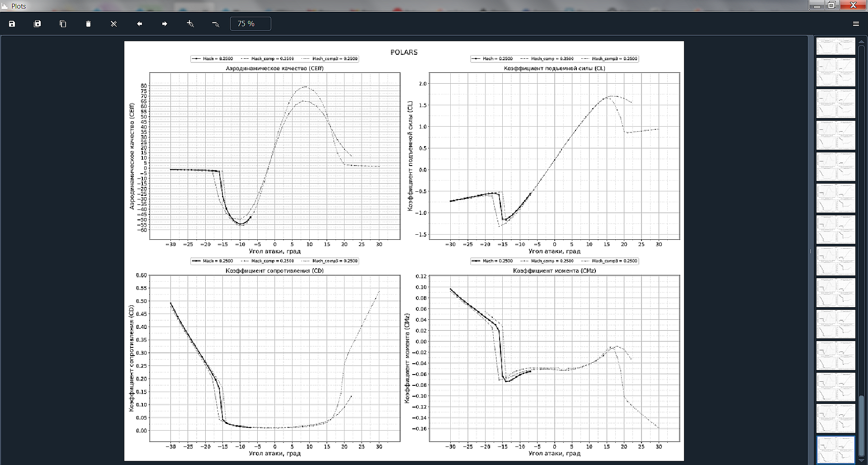This screenshot has width=868, height=465.
Task: Click the 75 % zoom level field
Action: point(250,24)
